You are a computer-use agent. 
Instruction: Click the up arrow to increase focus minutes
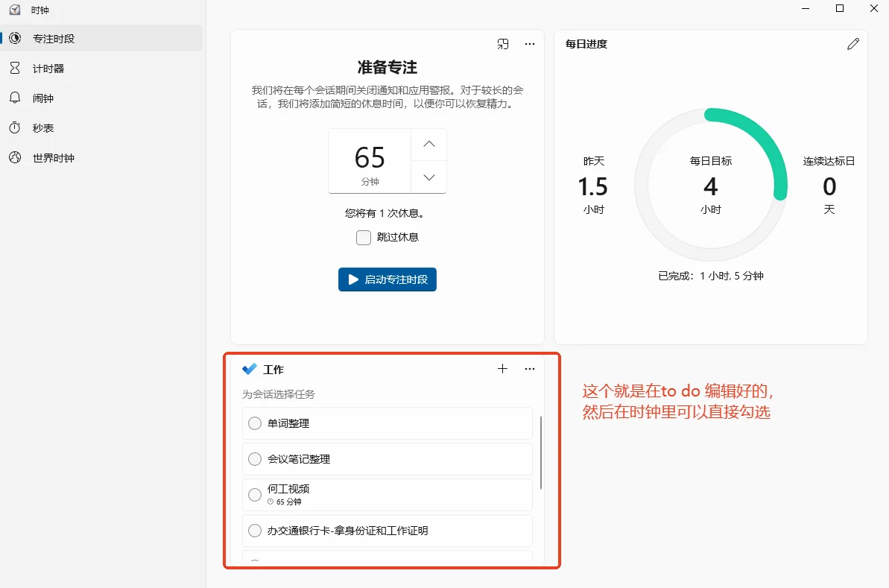(428, 144)
